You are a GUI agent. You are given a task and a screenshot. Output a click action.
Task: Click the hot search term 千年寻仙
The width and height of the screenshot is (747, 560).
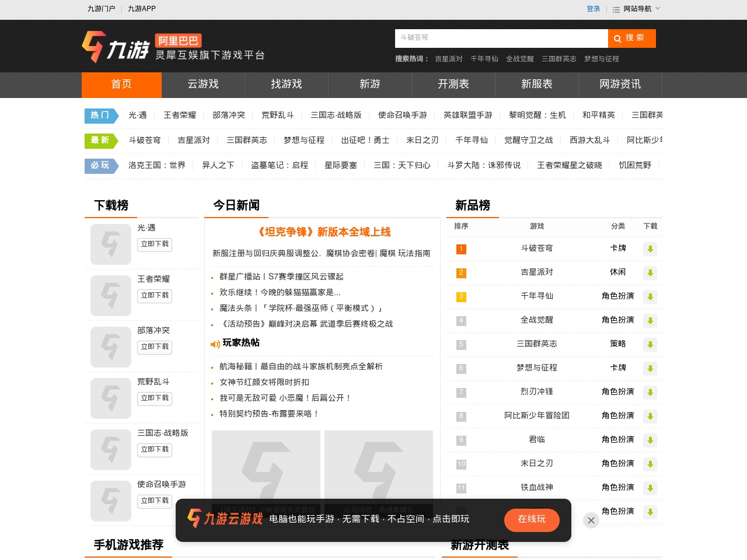click(484, 59)
